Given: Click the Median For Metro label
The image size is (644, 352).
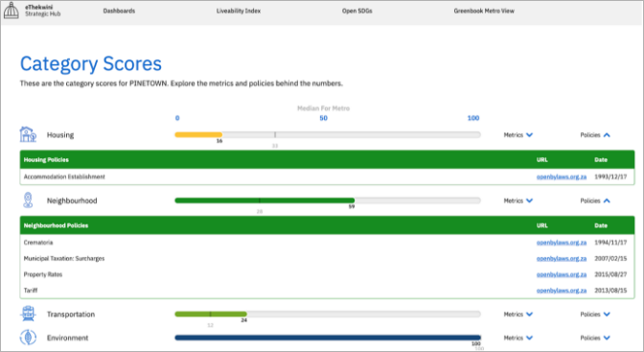Looking at the screenshot, I should (323, 108).
